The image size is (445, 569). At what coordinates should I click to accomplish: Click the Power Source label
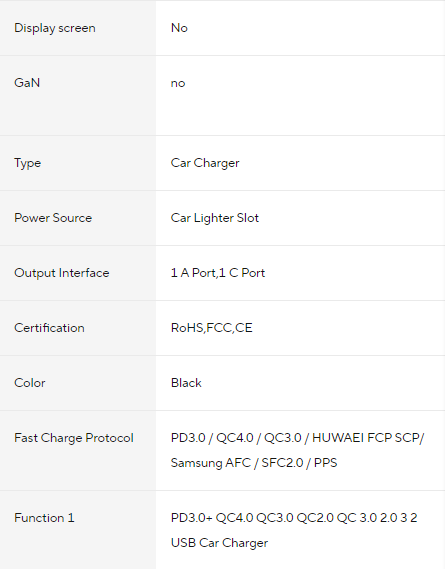click(53, 218)
